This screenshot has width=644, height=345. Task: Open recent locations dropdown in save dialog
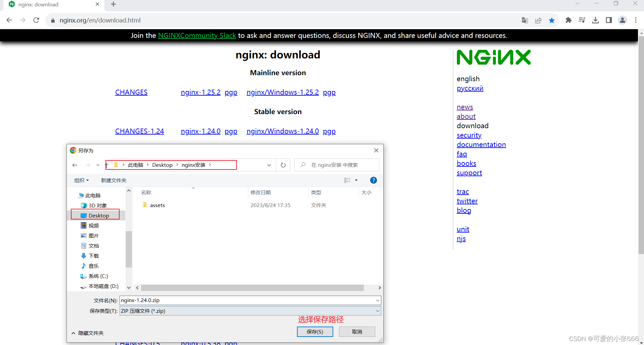click(98, 165)
